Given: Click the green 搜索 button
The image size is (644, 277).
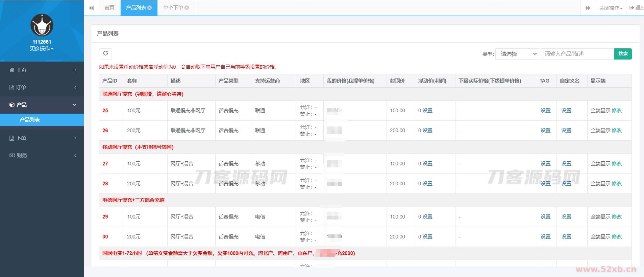Looking at the screenshot, I should [623, 54].
